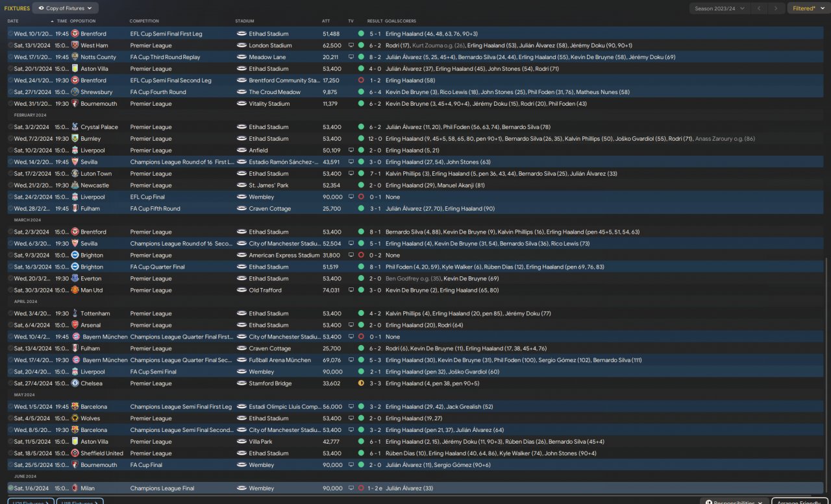This screenshot has width=831, height=504.
Task: Click the Sheffield United club badge
Action: tap(75, 453)
